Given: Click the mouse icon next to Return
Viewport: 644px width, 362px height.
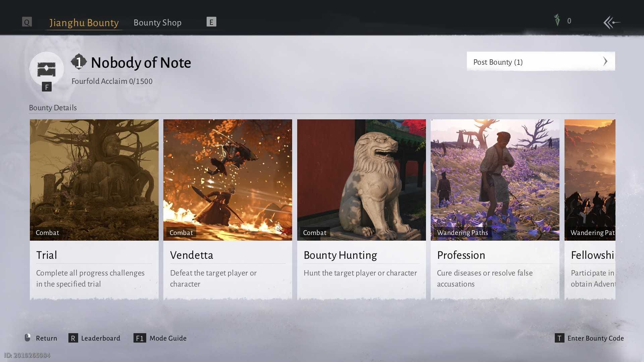Looking at the screenshot, I should point(28,338).
